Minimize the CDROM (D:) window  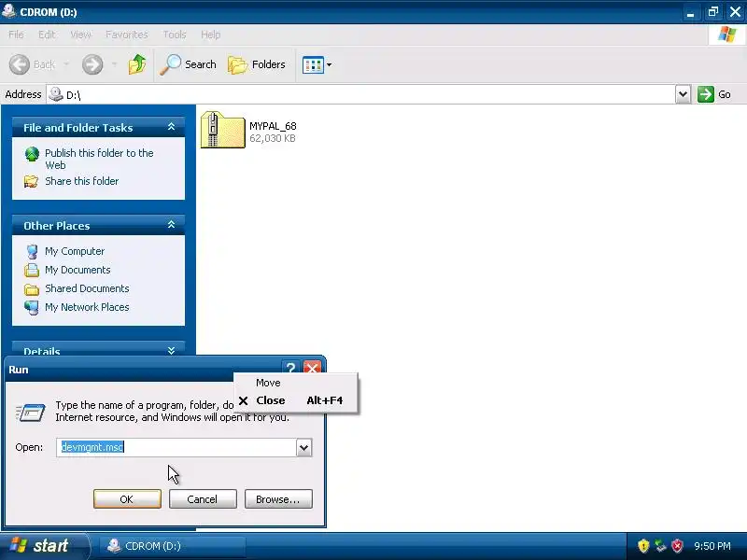pos(690,12)
